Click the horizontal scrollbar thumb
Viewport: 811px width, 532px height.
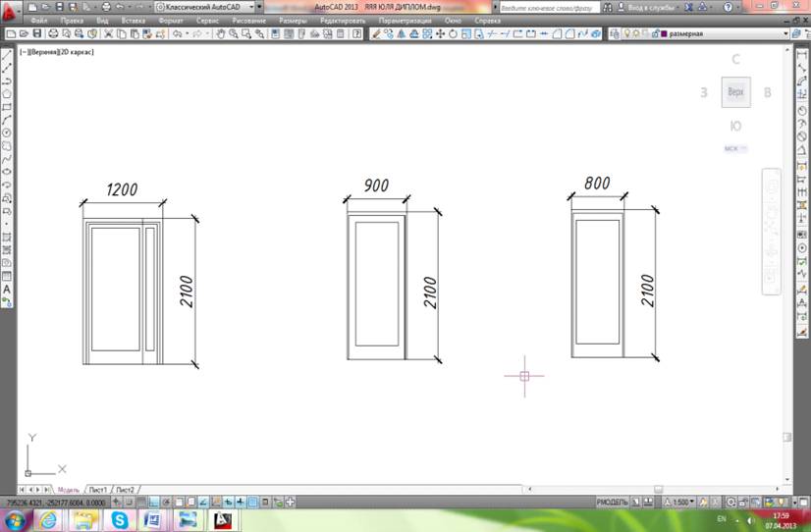coord(658,489)
